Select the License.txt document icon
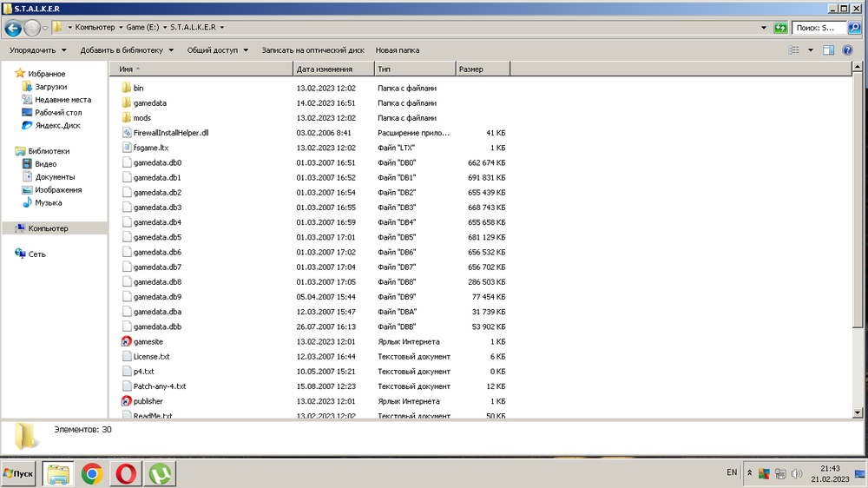This screenshot has width=868, height=488. click(126, 356)
